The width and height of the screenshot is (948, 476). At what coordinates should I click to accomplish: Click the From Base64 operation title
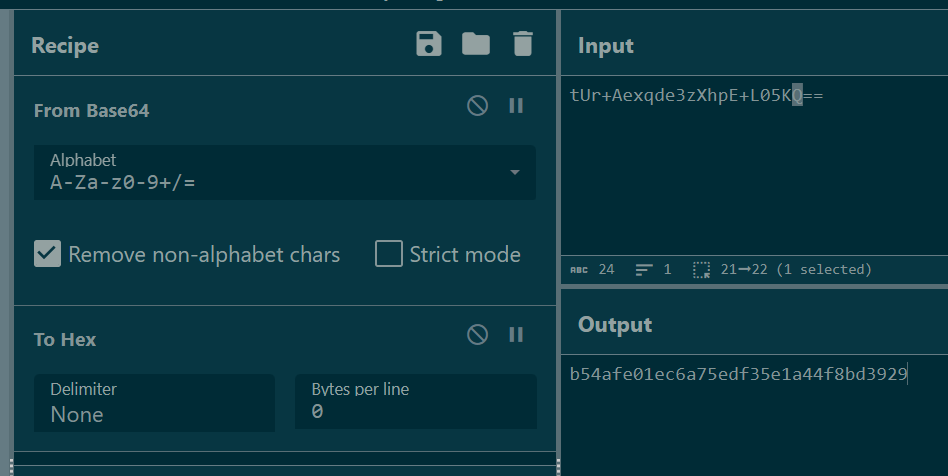coord(91,111)
